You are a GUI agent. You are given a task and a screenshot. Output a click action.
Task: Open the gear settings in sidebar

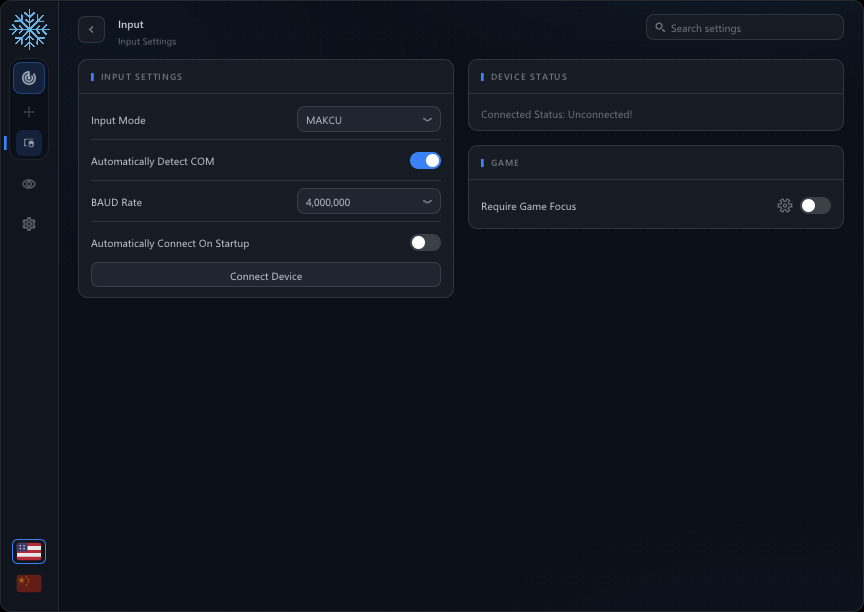29,224
